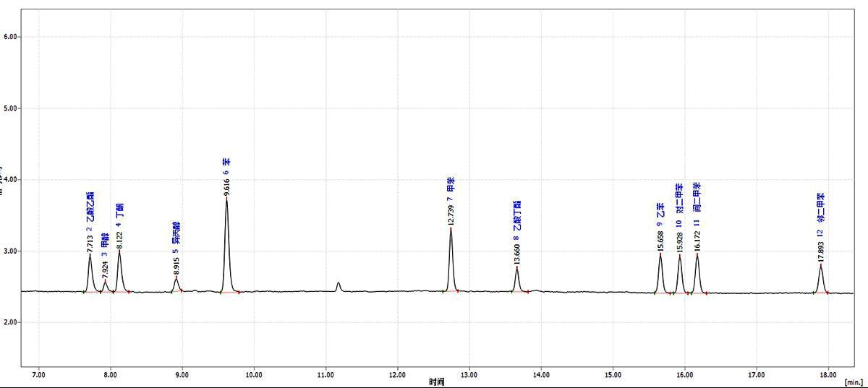Click the 6.00 y-axis tick label

pyautogui.click(x=11, y=37)
